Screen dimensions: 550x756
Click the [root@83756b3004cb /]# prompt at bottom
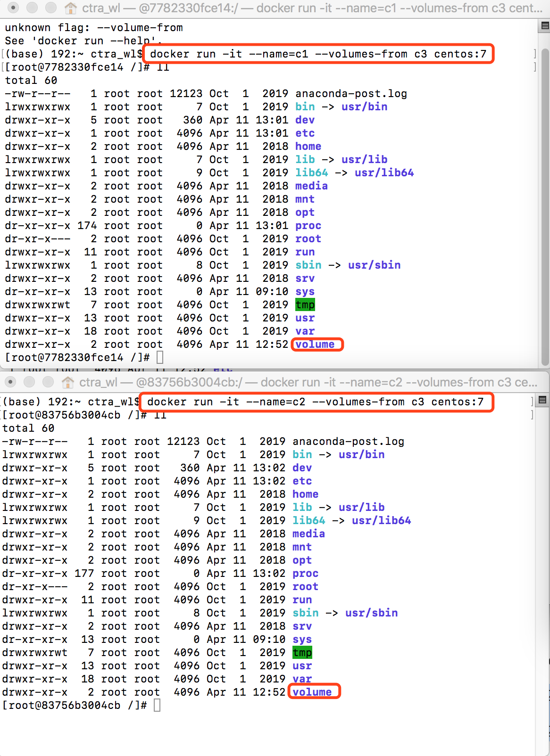tap(75, 706)
